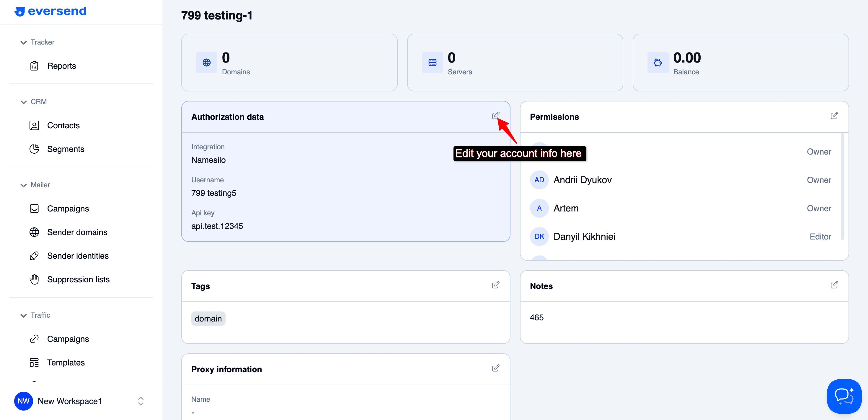This screenshot has width=868, height=420.
Task: Edit Notes with pencil icon
Action: pos(834,285)
